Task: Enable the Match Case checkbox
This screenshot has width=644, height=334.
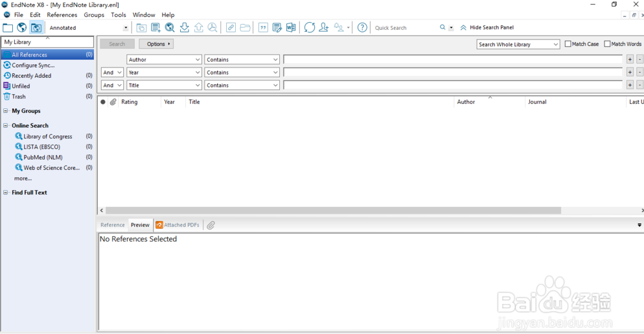Action: 568,44
